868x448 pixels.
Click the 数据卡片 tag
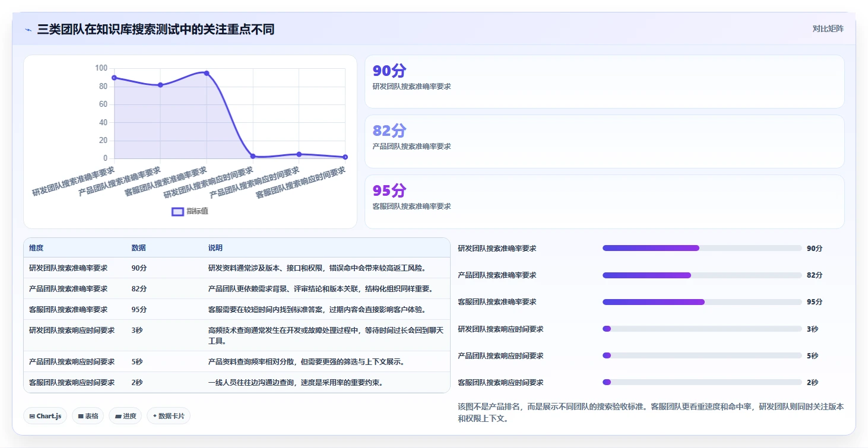click(169, 416)
